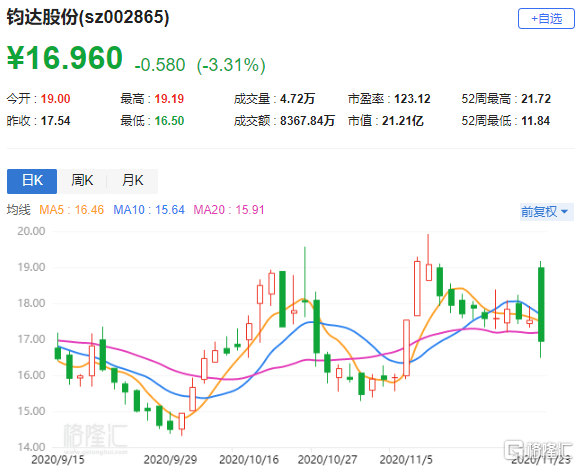Switch to the 月K monthly chart tab
Screen dimensions: 579x467
133,181
